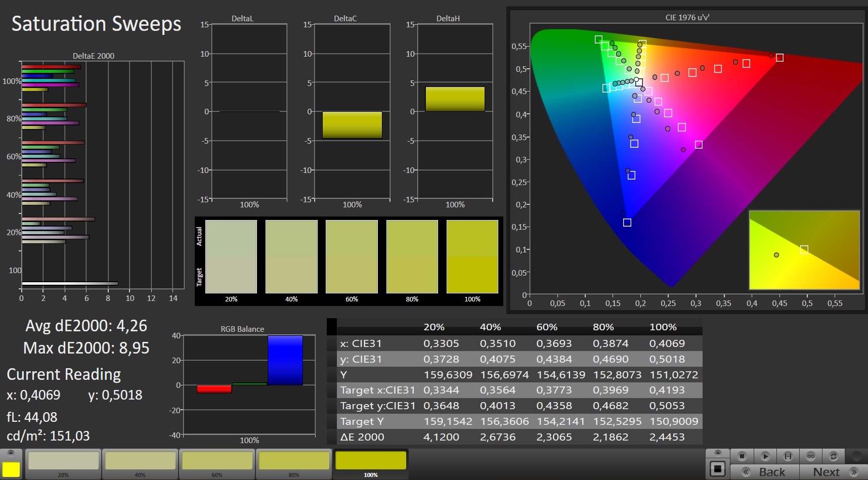868x480 pixels.
Task: Click the DeltaL chart title
Action: [242, 18]
